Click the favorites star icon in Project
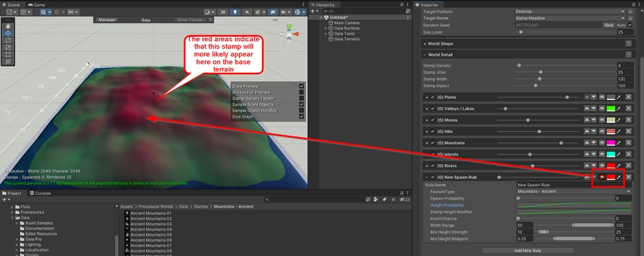The image size is (644, 256). coord(393,200)
